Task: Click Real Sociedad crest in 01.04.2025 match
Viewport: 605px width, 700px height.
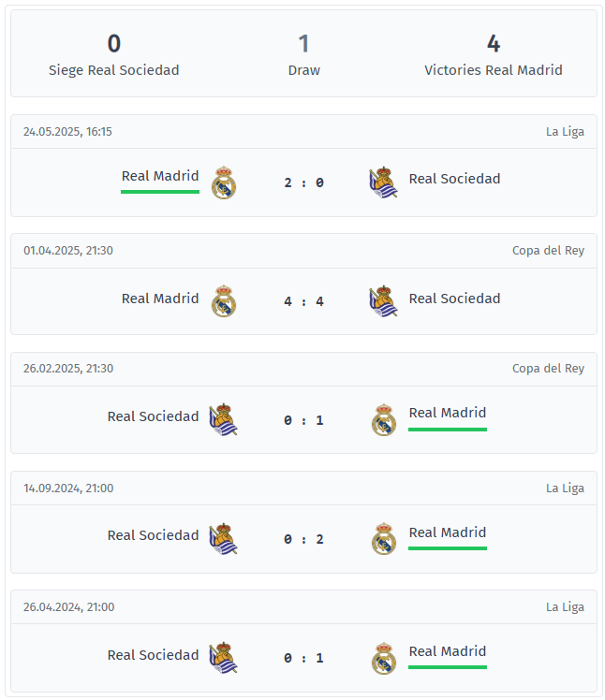Action: (383, 301)
